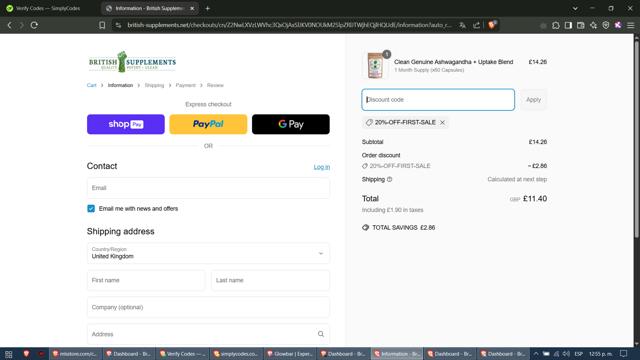Check out with PayPal
Image resolution: width=640 pixels, height=360 pixels.
click(208, 124)
